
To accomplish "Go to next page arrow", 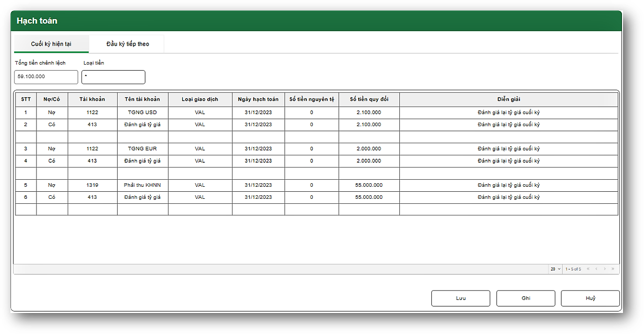I will pos(604,269).
